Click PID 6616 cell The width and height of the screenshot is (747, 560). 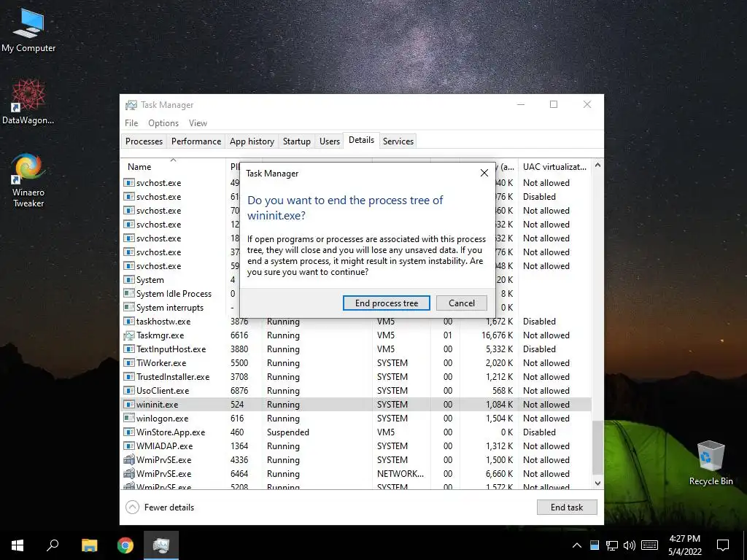pos(239,335)
